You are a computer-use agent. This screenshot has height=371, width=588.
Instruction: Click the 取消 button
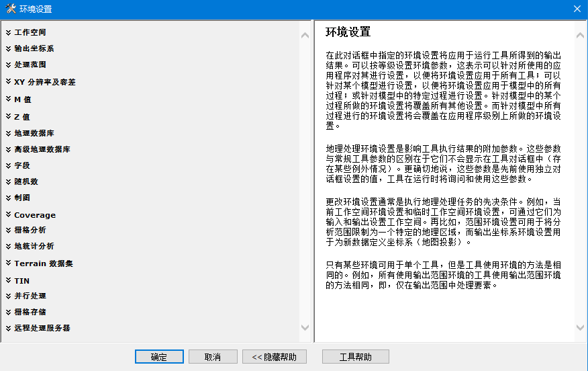click(213, 357)
